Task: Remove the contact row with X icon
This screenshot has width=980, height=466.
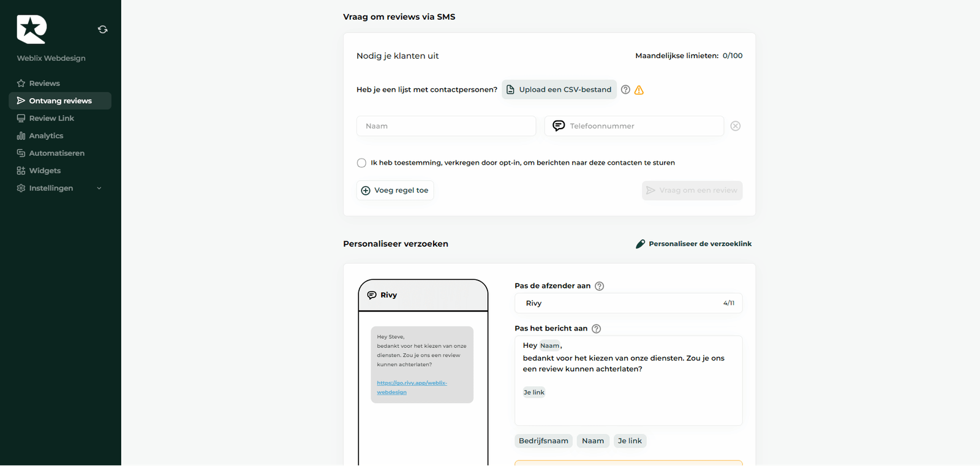Action: (x=736, y=126)
